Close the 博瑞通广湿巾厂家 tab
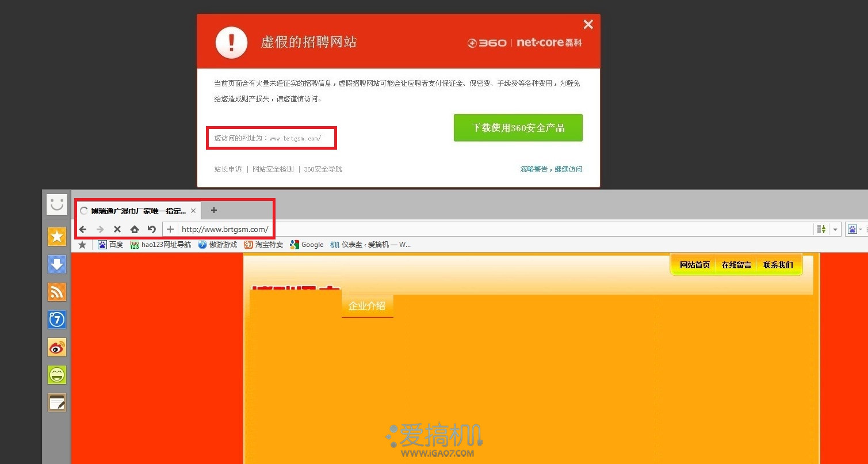 pyautogui.click(x=193, y=211)
